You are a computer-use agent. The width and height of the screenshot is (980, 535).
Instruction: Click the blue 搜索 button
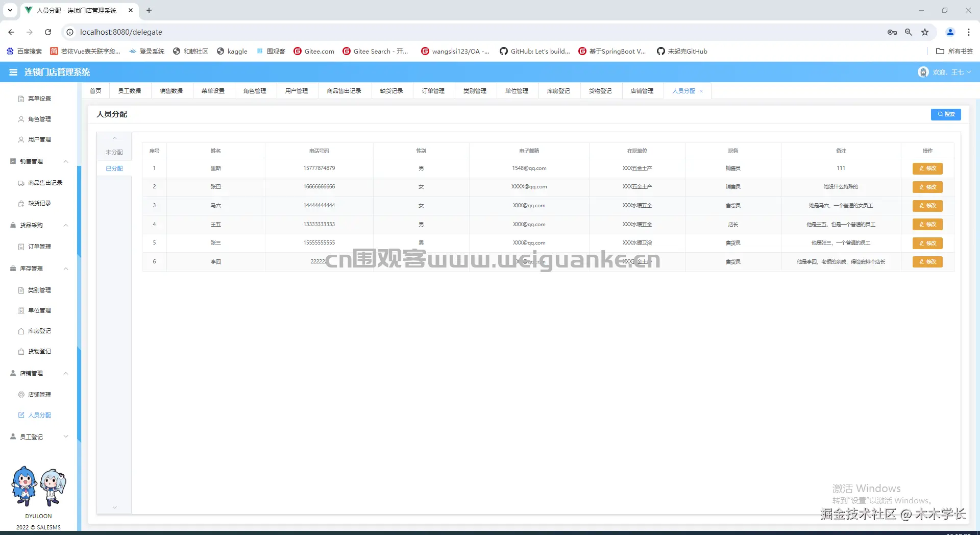pos(946,114)
